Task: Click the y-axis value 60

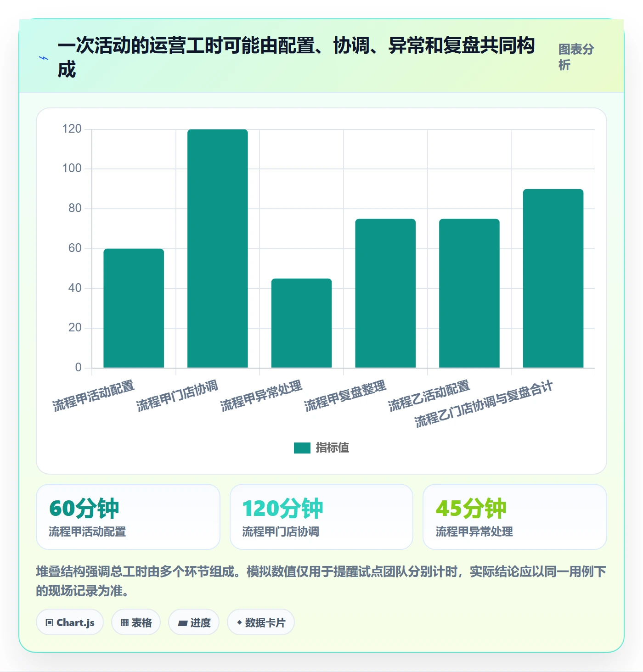Action: coord(75,248)
